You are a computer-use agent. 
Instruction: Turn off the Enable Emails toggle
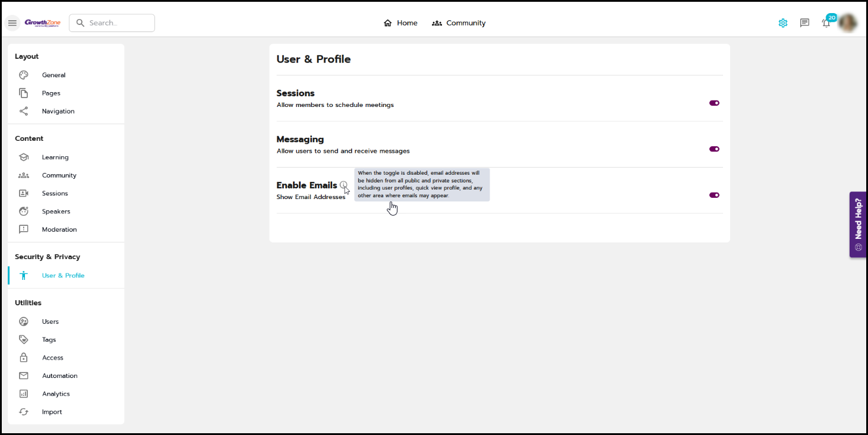point(714,195)
